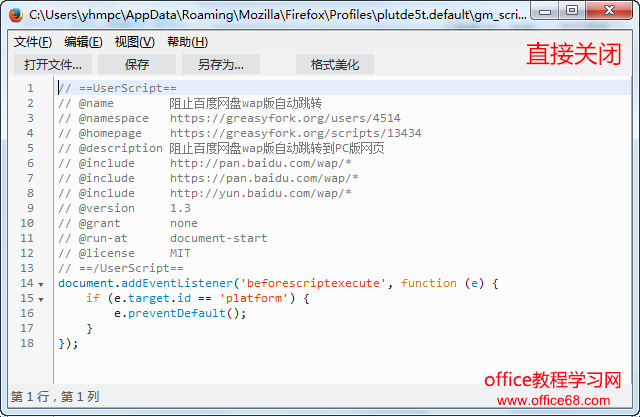Click 'platform' string in line 15
The width and height of the screenshot is (640, 417).
tap(257, 299)
